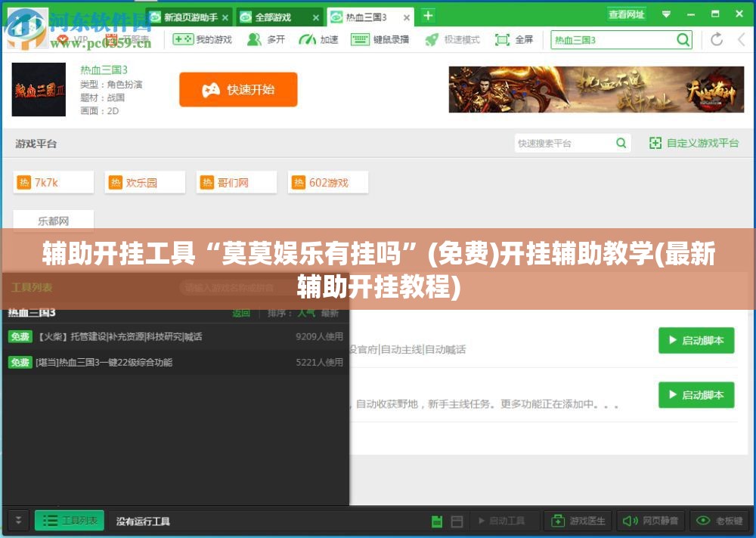Viewport: 756px width, 538px height.
Task: Click 启动脚本 for 自动主线|自动喊话 script
Action: pyautogui.click(x=696, y=340)
